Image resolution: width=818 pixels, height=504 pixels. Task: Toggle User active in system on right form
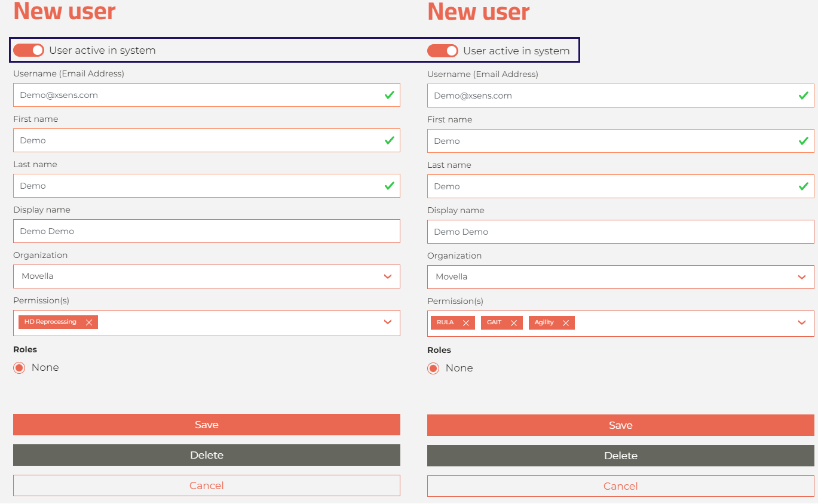[x=442, y=50]
